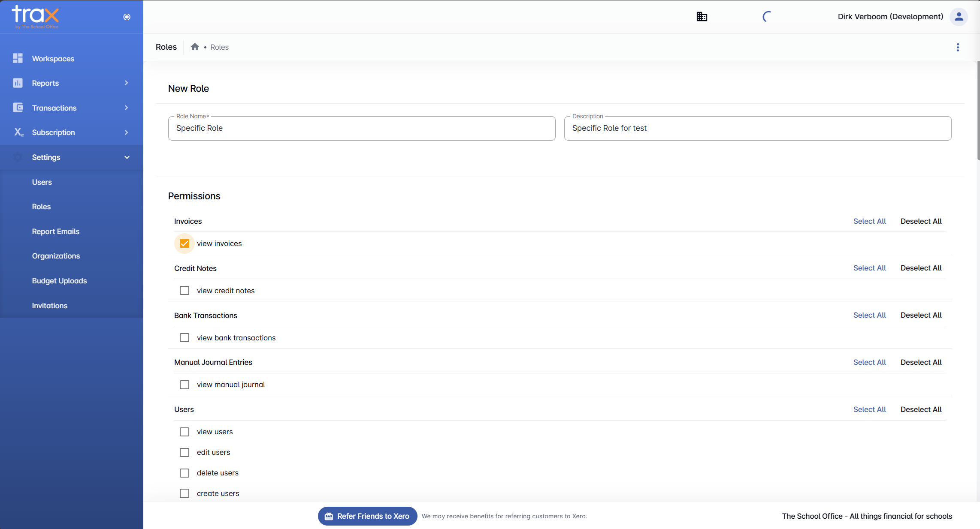The height and width of the screenshot is (529, 980).
Task: Click Dirk Verboom (Development) user name
Action: tap(890, 17)
